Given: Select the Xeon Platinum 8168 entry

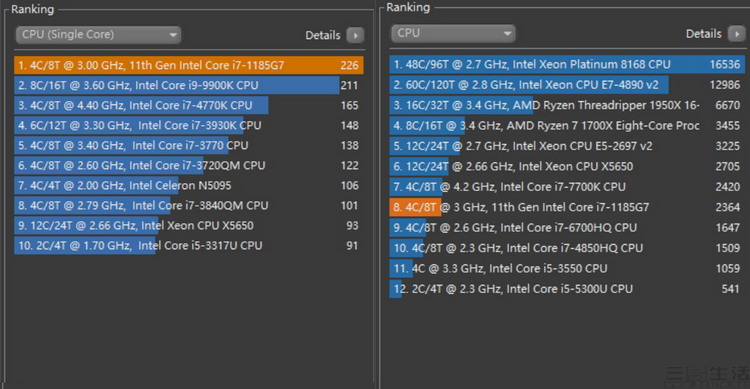Looking at the screenshot, I should click(567, 64).
